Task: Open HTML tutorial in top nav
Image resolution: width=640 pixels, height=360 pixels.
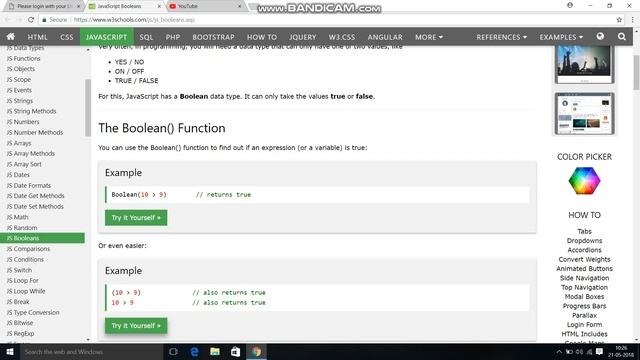Action: 38,37
